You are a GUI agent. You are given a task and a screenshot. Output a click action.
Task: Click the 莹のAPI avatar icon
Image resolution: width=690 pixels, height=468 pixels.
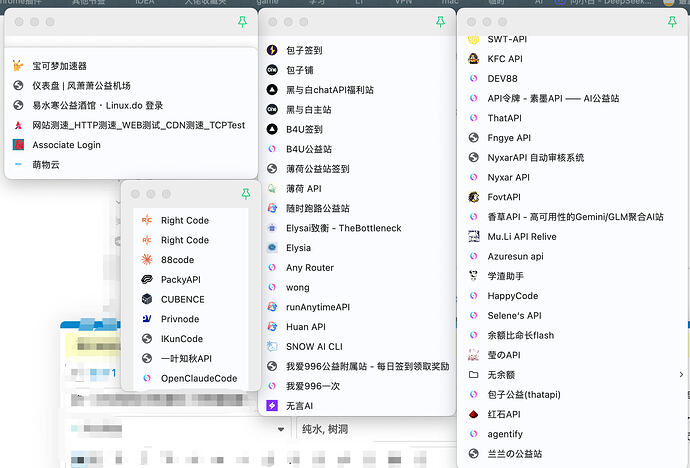click(x=473, y=355)
